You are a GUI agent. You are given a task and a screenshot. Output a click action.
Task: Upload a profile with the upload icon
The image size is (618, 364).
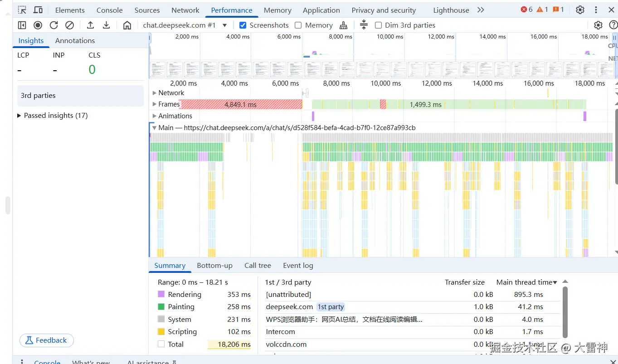[90, 25]
